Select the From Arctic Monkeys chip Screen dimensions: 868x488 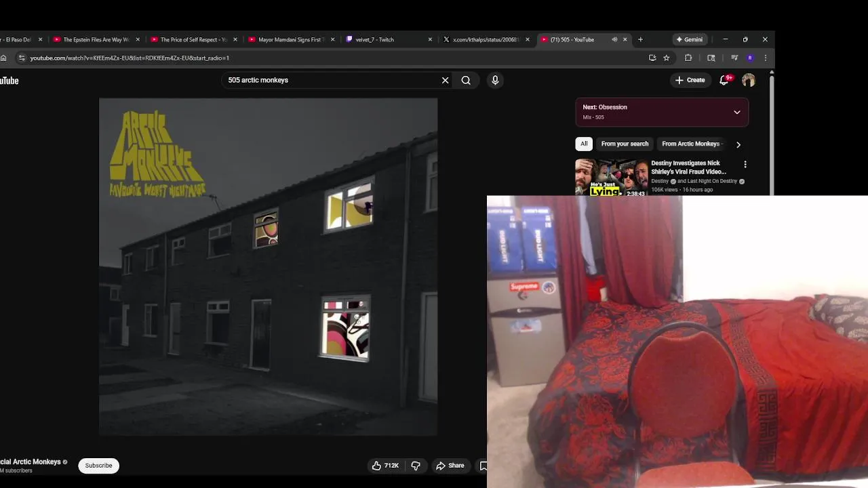(690, 144)
